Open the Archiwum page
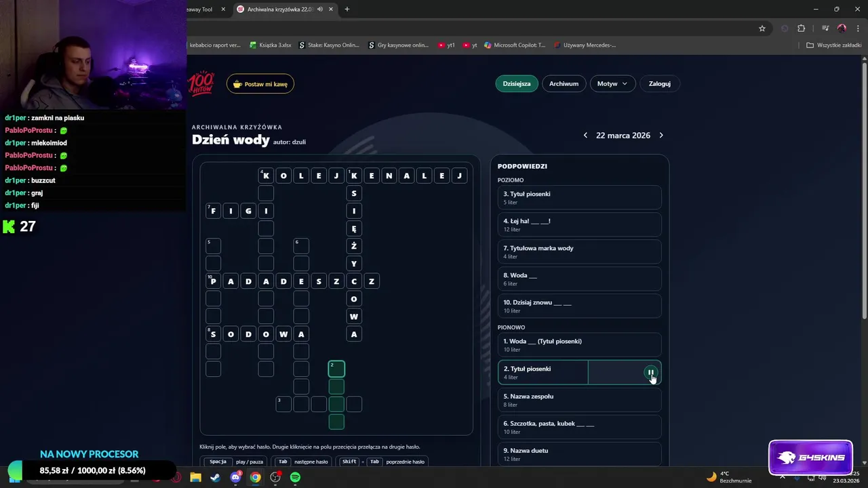868x488 pixels. (564, 83)
